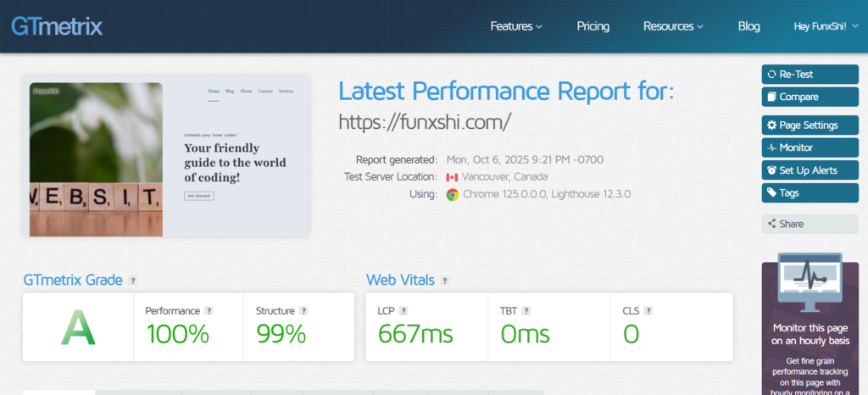The width and height of the screenshot is (868, 395).
Task: Click help icon beside Performance score
Action: coord(209,311)
